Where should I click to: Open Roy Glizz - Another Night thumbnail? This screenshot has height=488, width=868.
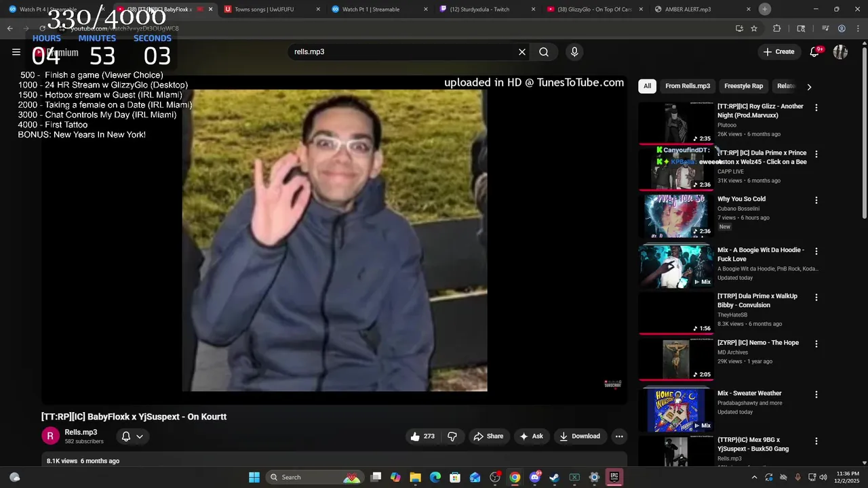(x=675, y=122)
